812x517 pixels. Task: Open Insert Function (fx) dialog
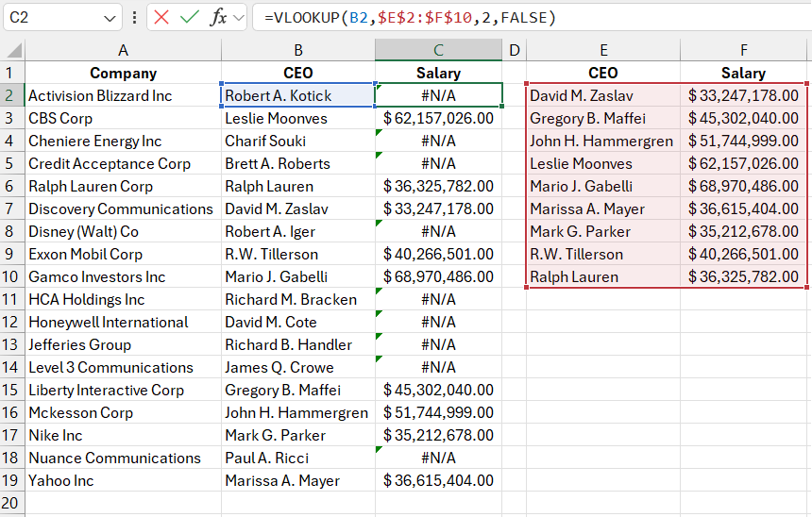[x=217, y=17]
